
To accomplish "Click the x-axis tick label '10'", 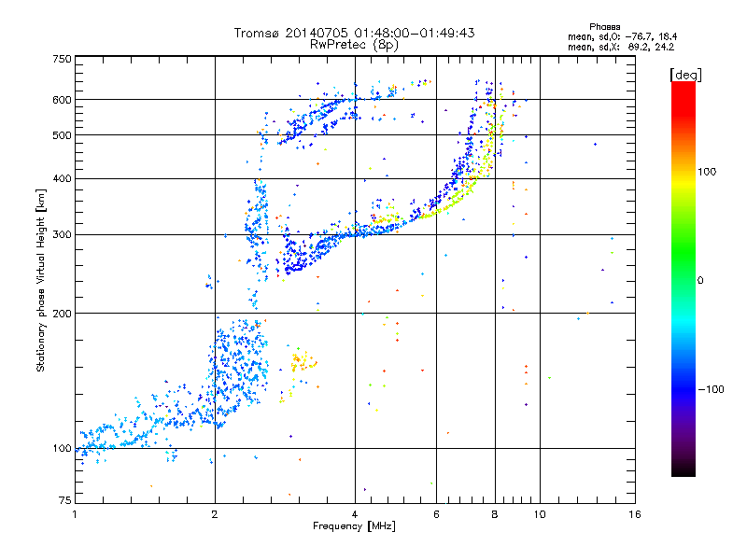I will (540, 514).
